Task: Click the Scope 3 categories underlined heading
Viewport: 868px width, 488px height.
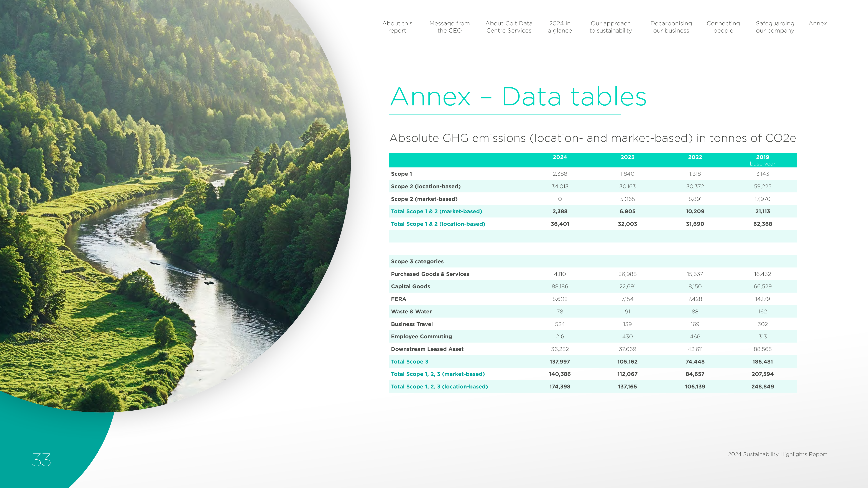Action: (x=417, y=261)
